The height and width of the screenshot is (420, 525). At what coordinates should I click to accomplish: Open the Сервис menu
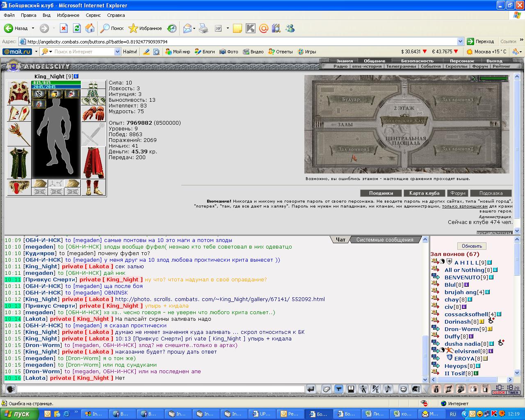(x=93, y=15)
